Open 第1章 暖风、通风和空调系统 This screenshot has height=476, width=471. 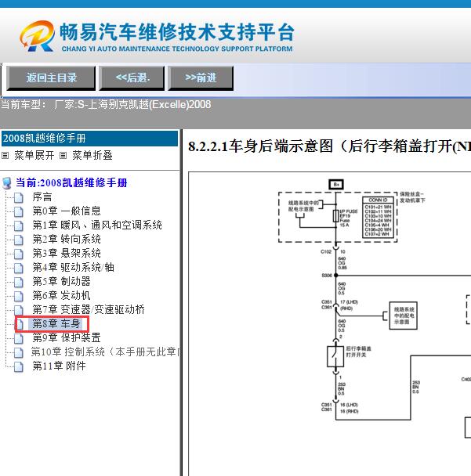coord(97,225)
